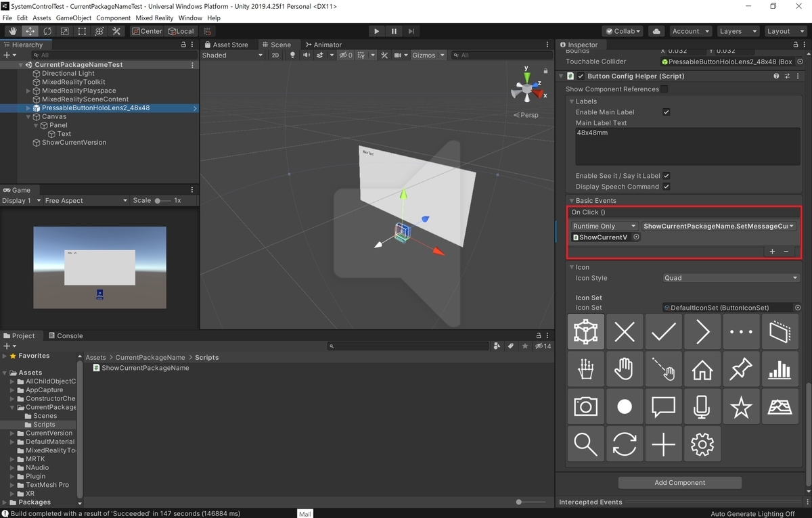Choose the microphone icon
The height and width of the screenshot is (518, 812).
point(702,406)
